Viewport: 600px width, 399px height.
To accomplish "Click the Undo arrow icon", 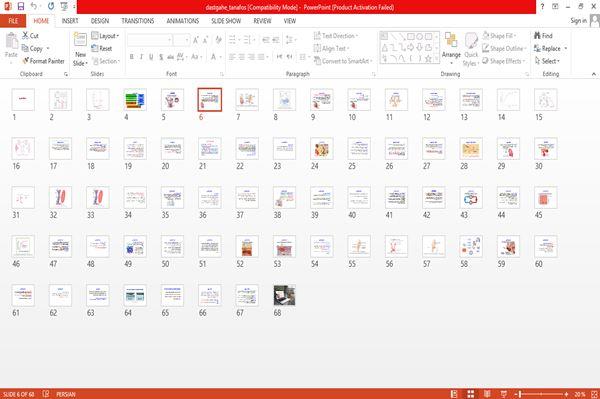I will coord(34,6).
